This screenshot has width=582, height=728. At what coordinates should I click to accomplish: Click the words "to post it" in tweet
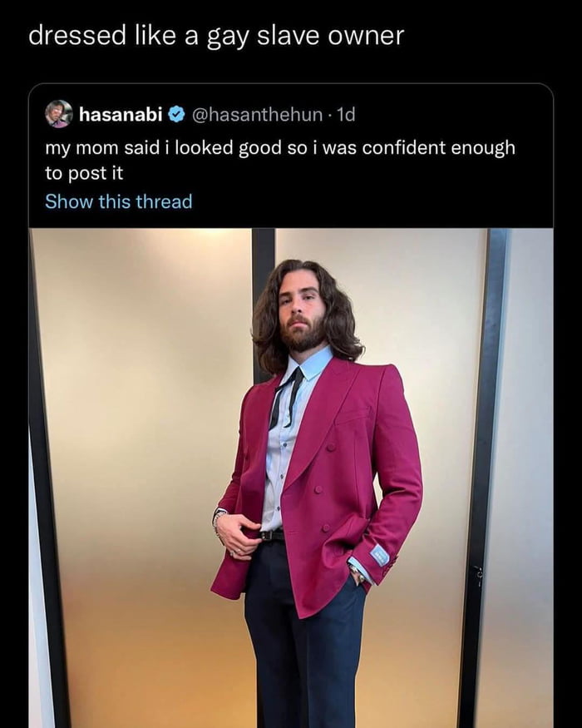[x=84, y=173]
